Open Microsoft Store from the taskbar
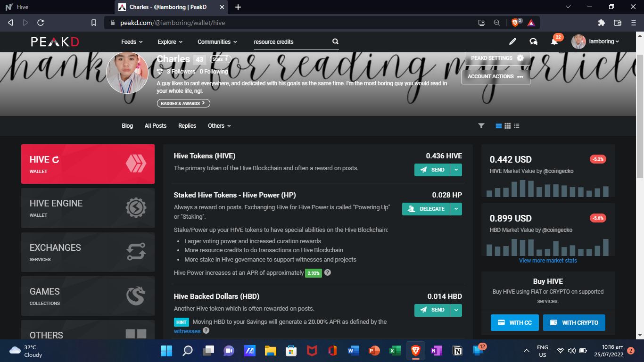644x362 pixels. 291,351
